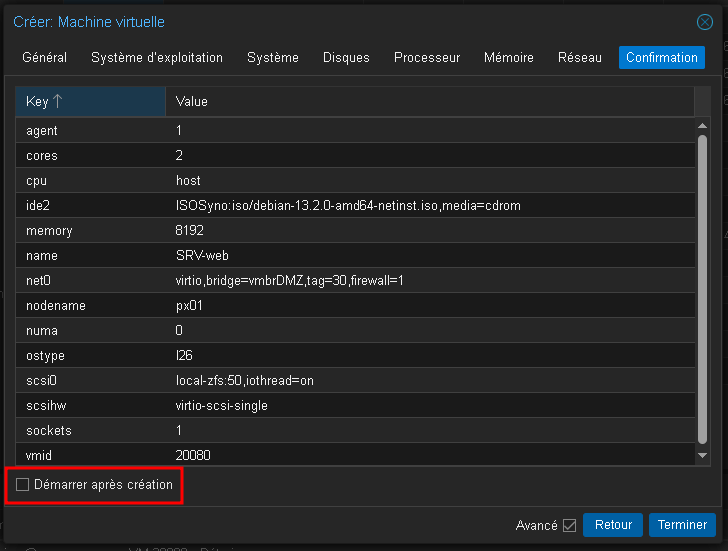Select the vmid 20080 row
This screenshot has width=728, height=551.
[355, 456]
